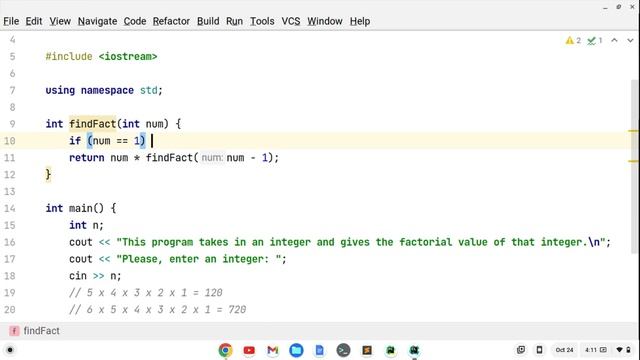
Task: Open the Oct 24 calendar date
Action: pos(564,350)
